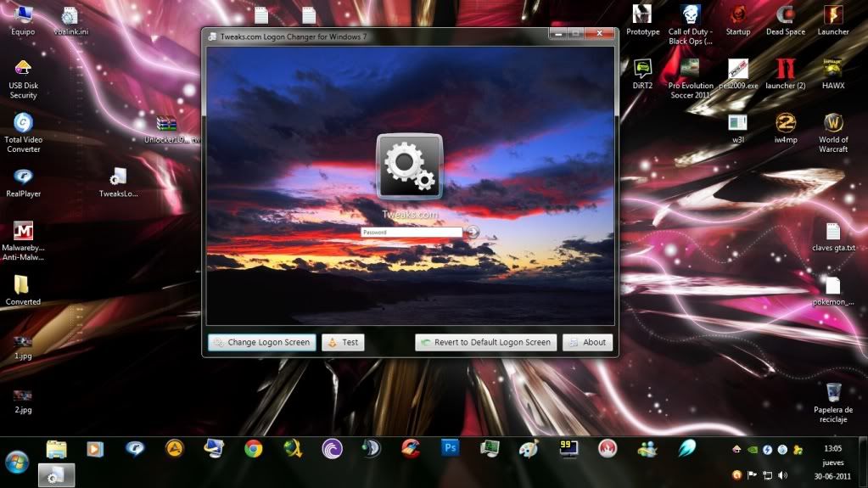868x488 pixels.
Task: Select the TweaksLo... desktop icon
Action: (119, 182)
